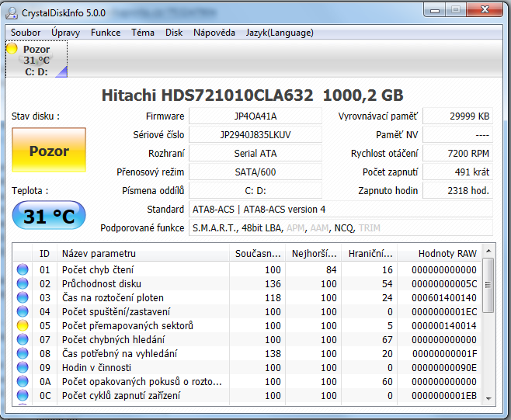Click the grayed-out APM feature label

coord(295,227)
